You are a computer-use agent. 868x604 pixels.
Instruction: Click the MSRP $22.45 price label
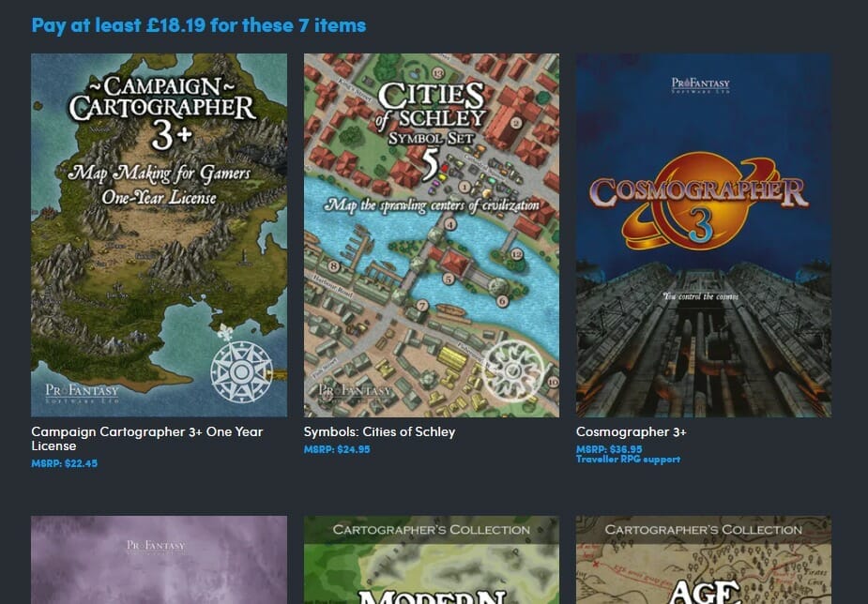pos(64,463)
